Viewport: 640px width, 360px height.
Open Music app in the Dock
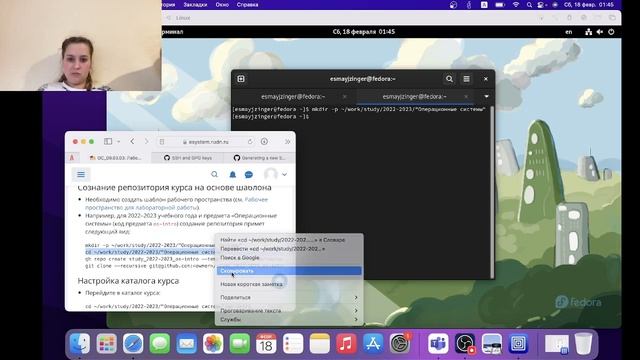346,343
